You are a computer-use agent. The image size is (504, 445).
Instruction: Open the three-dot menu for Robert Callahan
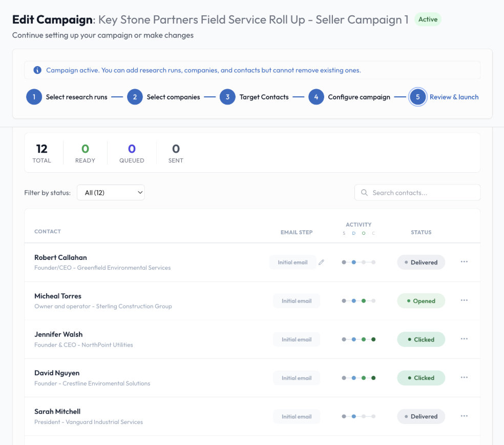pyautogui.click(x=464, y=261)
